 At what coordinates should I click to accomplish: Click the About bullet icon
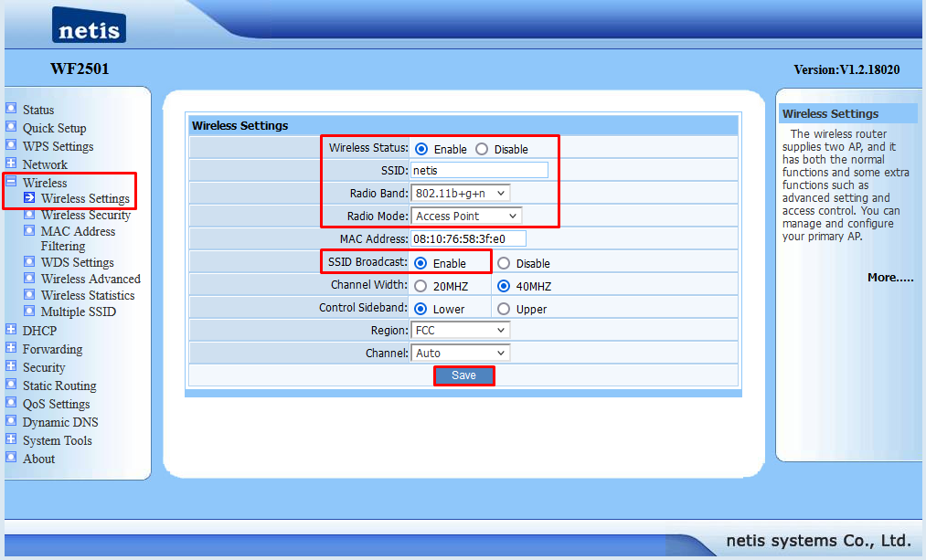(11, 458)
